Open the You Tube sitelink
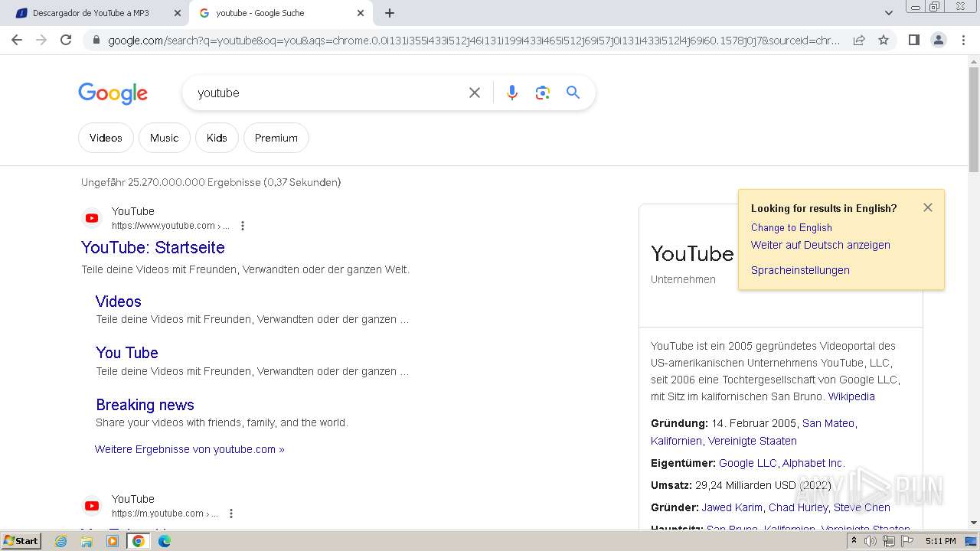 (x=127, y=353)
